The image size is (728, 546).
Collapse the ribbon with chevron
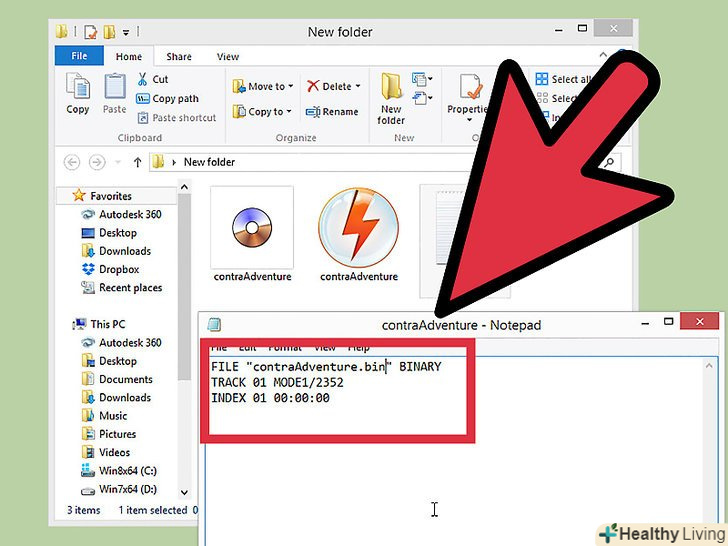pyautogui.click(x=603, y=55)
